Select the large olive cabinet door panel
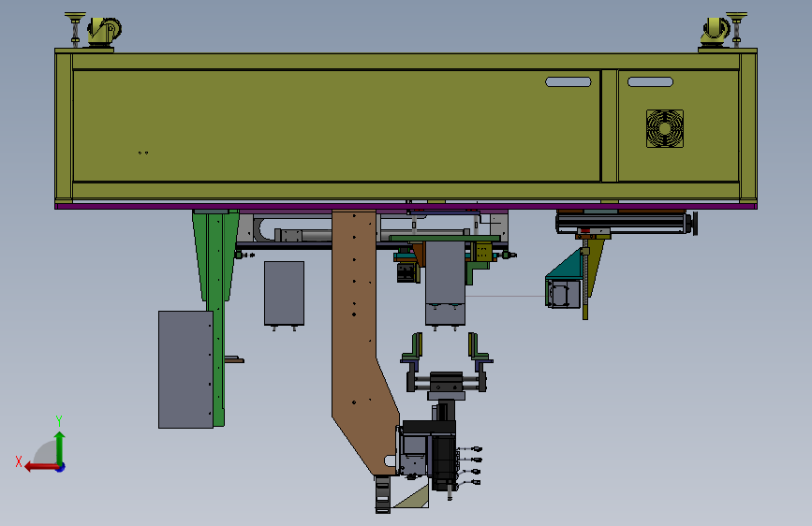Screen dimensions: 812x526 click(336, 125)
